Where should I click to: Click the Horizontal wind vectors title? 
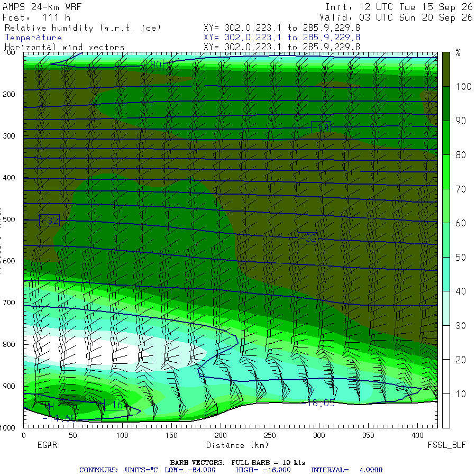coord(65,48)
